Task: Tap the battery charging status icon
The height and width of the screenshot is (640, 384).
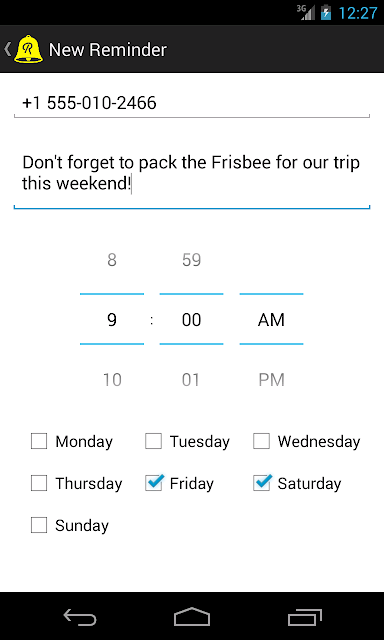Action: tap(326, 13)
